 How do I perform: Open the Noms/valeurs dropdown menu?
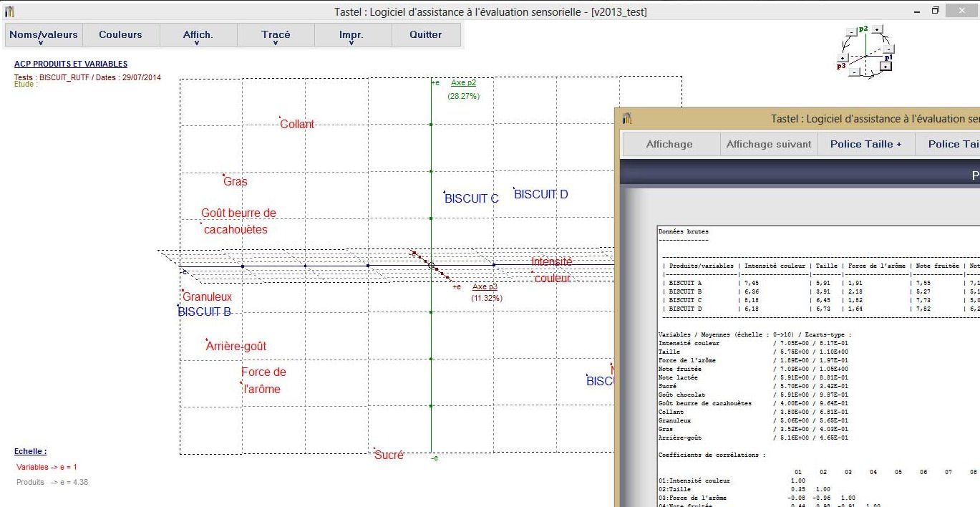43,34
